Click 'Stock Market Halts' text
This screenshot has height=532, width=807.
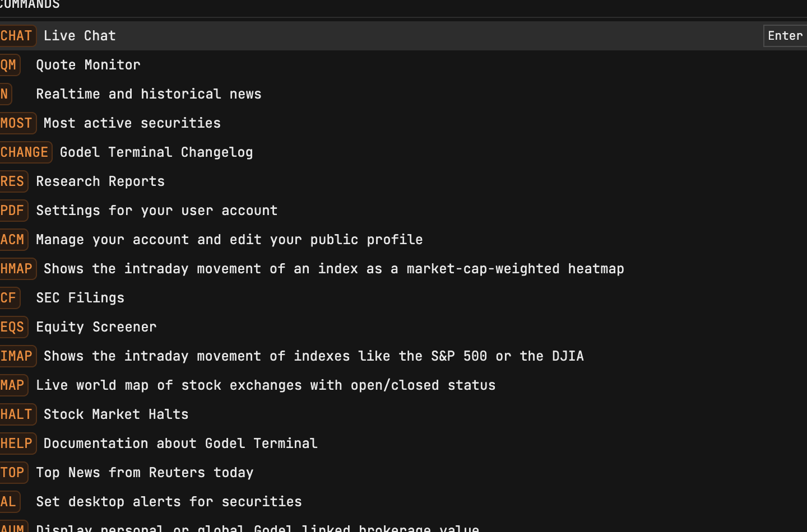coord(116,414)
